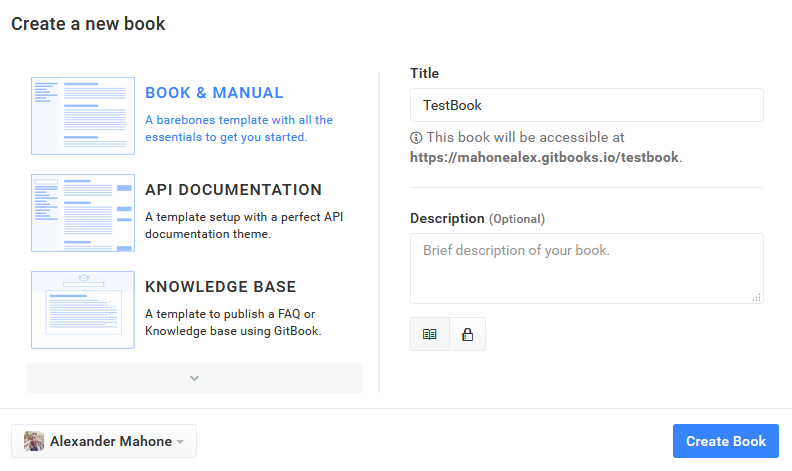Select the API DOCUMENTATION heading
The width and height of the screenshot is (792, 471).
point(233,190)
